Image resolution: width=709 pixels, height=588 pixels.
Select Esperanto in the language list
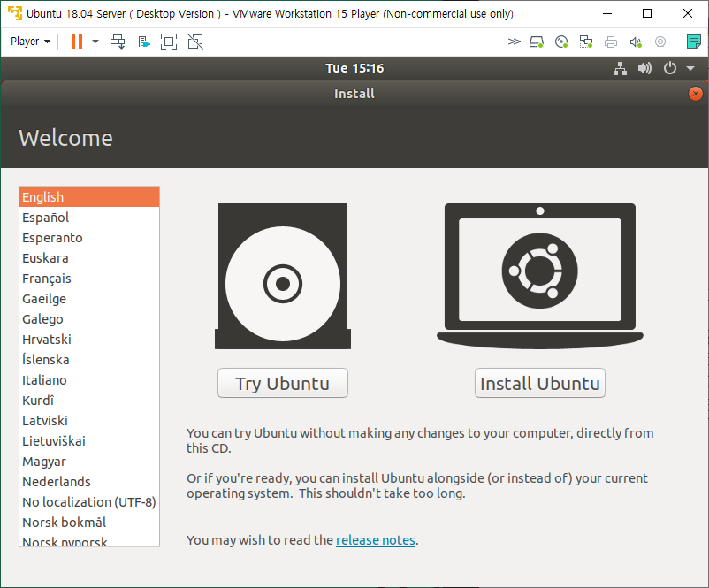click(x=89, y=238)
